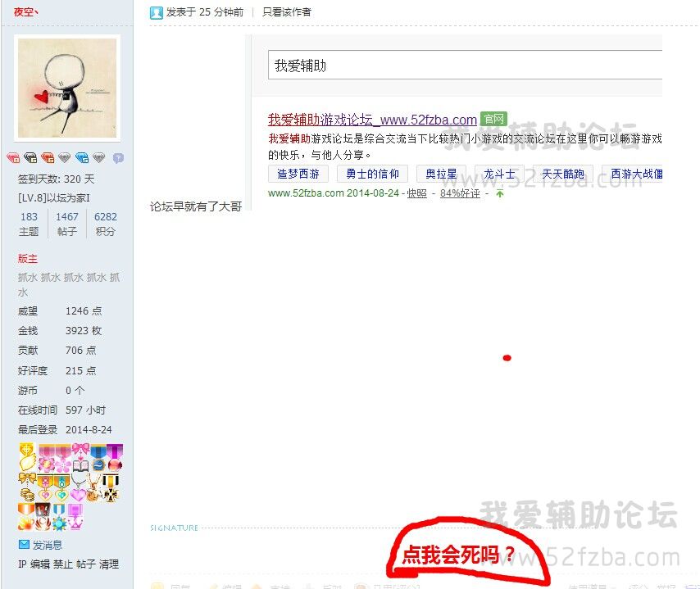The width and height of the screenshot is (700, 589).
Task: Click the blue-white ribbon star medal
Action: click(59, 517)
